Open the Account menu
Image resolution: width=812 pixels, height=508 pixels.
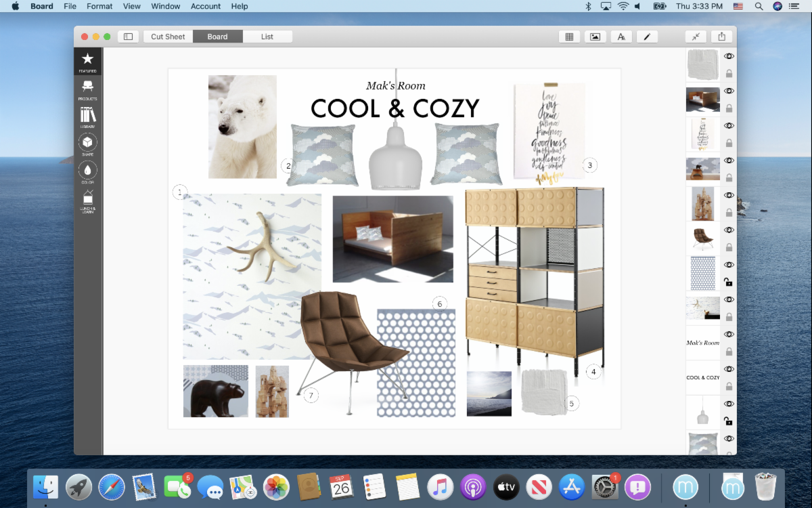click(206, 6)
